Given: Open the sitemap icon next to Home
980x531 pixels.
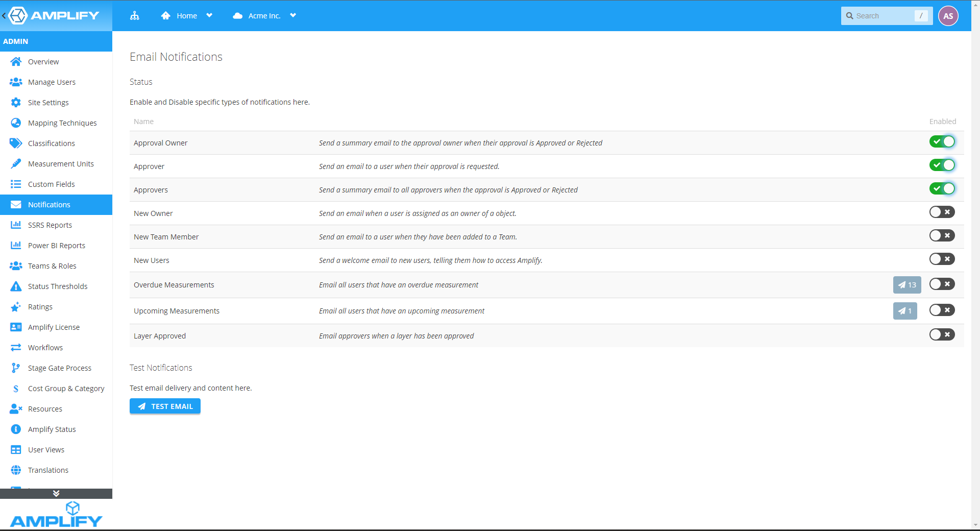Looking at the screenshot, I should coord(135,16).
